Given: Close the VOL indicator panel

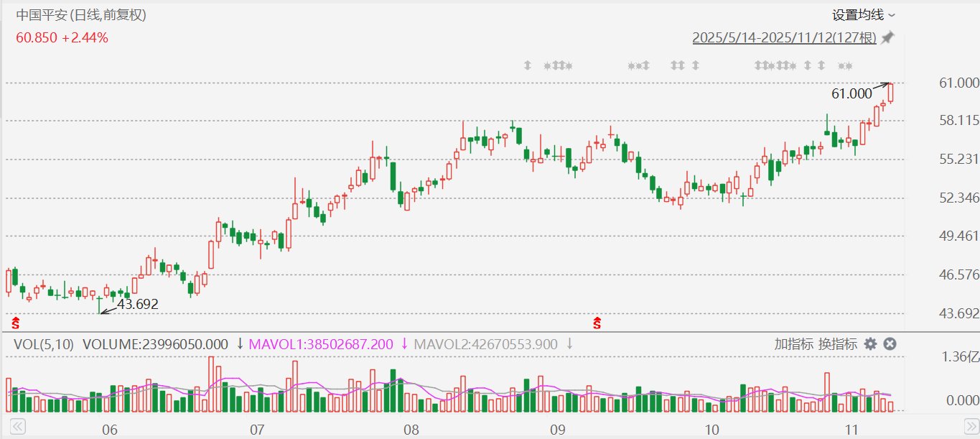Looking at the screenshot, I should coord(890,344).
